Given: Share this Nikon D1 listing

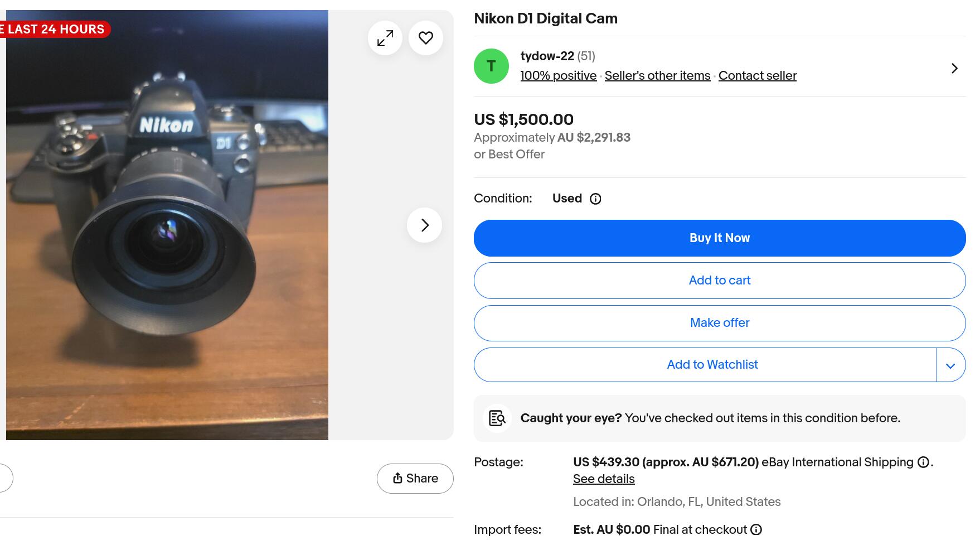Looking at the screenshot, I should (x=415, y=479).
